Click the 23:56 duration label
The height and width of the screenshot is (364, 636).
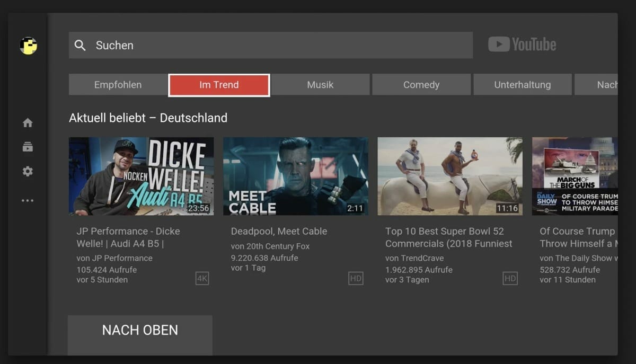tap(198, 208)
